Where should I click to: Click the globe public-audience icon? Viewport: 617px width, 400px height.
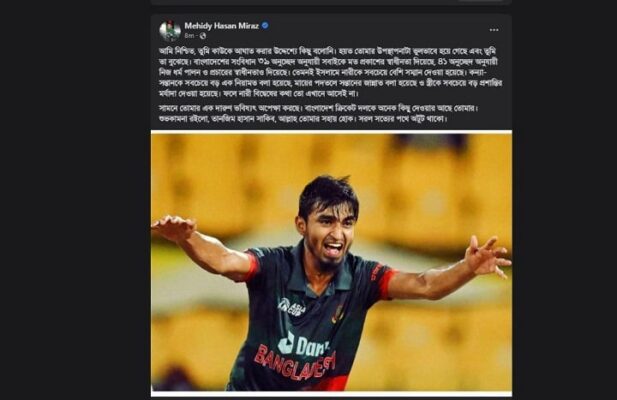pyautogui.click(x=203, y=36)
